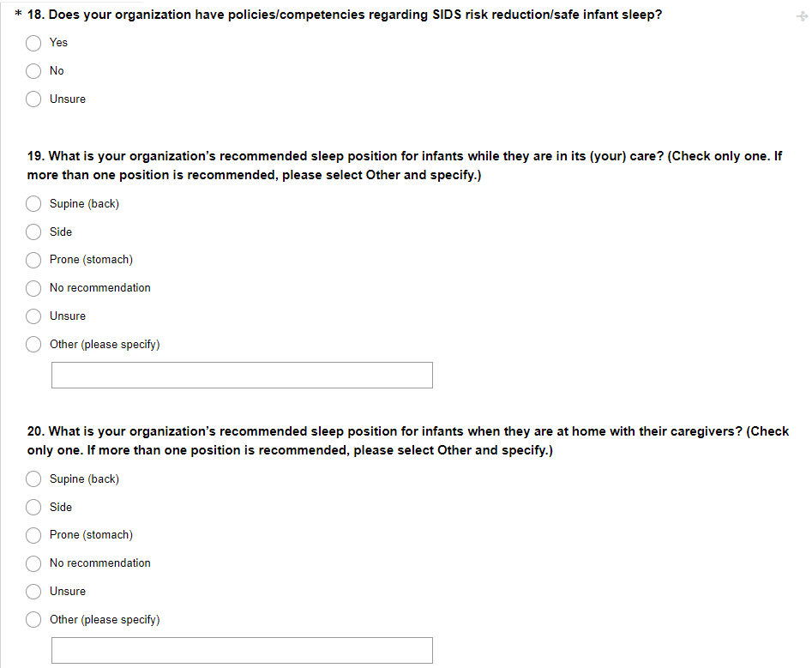
Task: Choose Other (please specify) for question 19
Action: point(33,345)
